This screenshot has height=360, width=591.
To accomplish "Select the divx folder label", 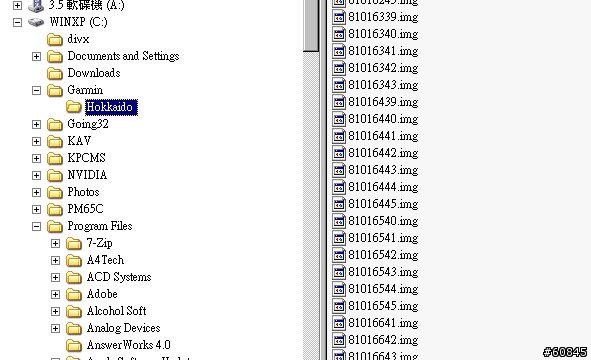I will click(x=78, y=39).
